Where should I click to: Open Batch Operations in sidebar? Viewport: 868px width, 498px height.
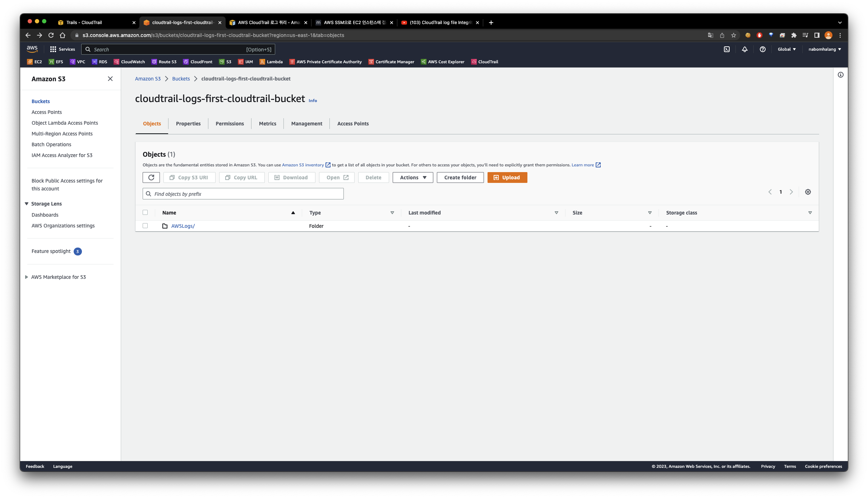[x=51, y=144]
